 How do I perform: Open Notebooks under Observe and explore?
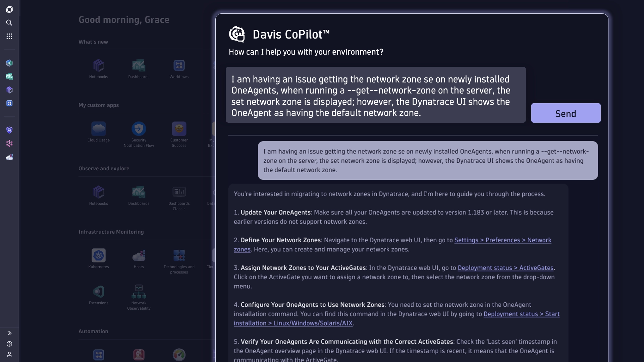(x=99, y=195)
